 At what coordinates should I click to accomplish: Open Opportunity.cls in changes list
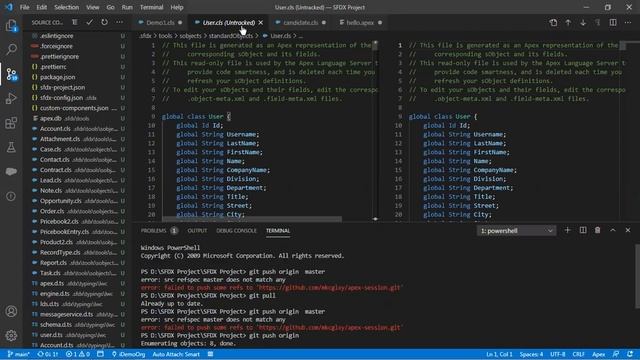pyautogui.click(x=77, y=201)
